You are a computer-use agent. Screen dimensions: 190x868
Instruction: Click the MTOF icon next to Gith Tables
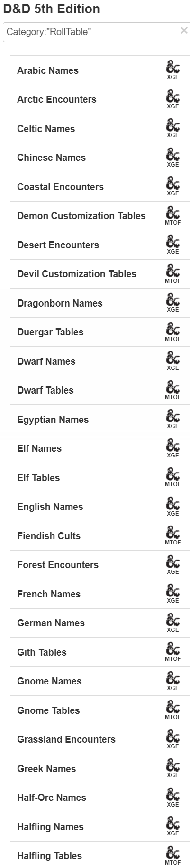(x=173, y=652)
